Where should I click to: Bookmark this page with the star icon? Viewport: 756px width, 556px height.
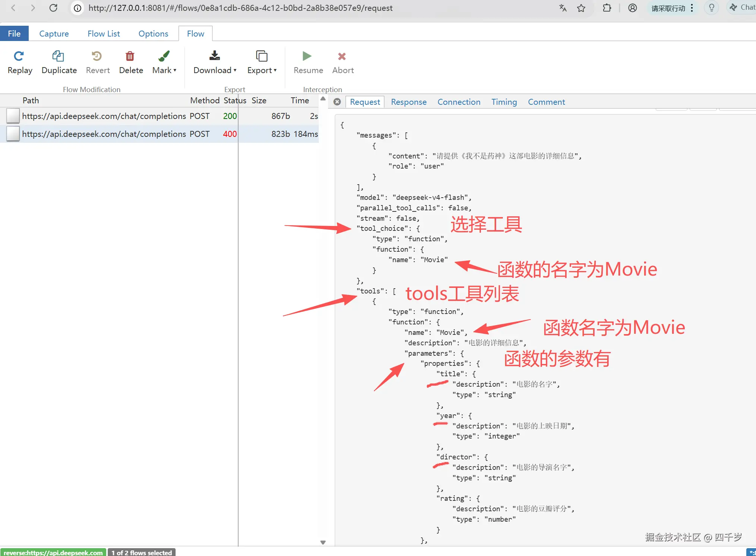[581, 8]
